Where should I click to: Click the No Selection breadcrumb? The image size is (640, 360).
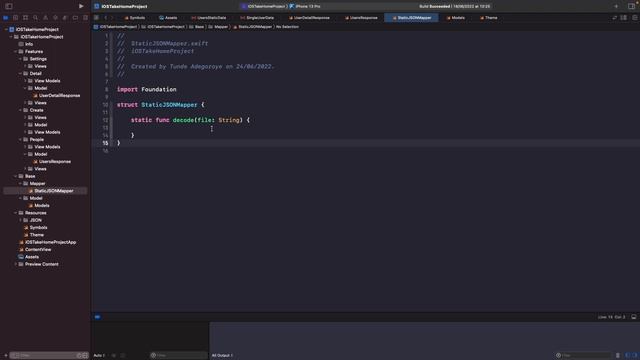[x=287, y=27]
